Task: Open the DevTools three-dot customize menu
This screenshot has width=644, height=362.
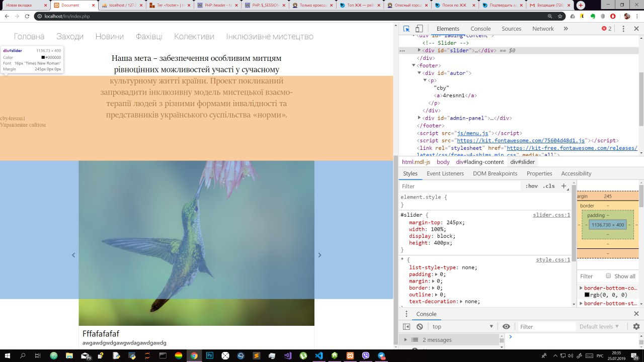Action: [623, 29]
